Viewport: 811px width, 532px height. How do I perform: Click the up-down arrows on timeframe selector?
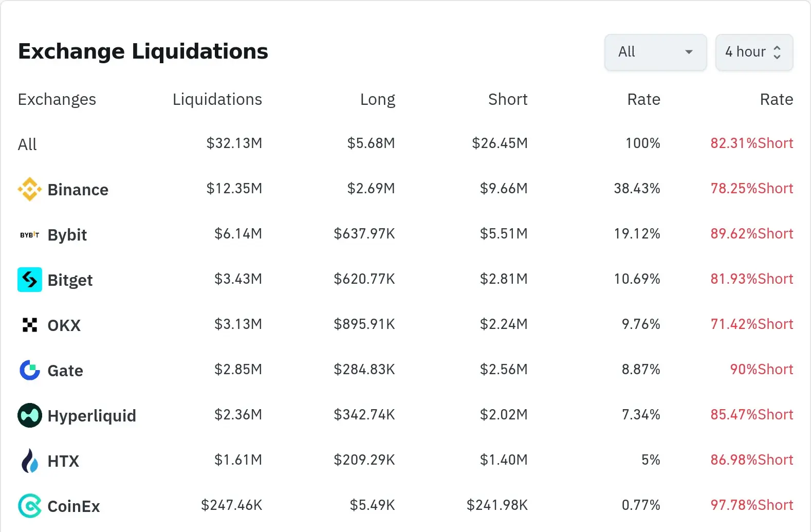777,52
